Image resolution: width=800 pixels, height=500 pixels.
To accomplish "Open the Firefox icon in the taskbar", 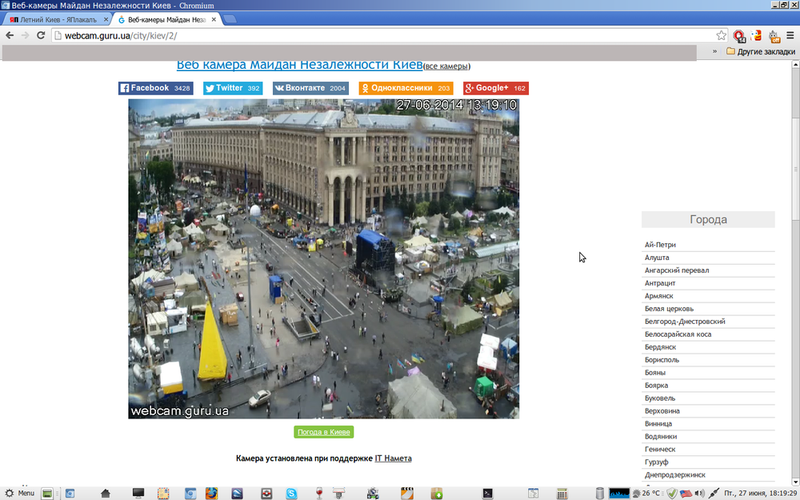I will point(211,493).
